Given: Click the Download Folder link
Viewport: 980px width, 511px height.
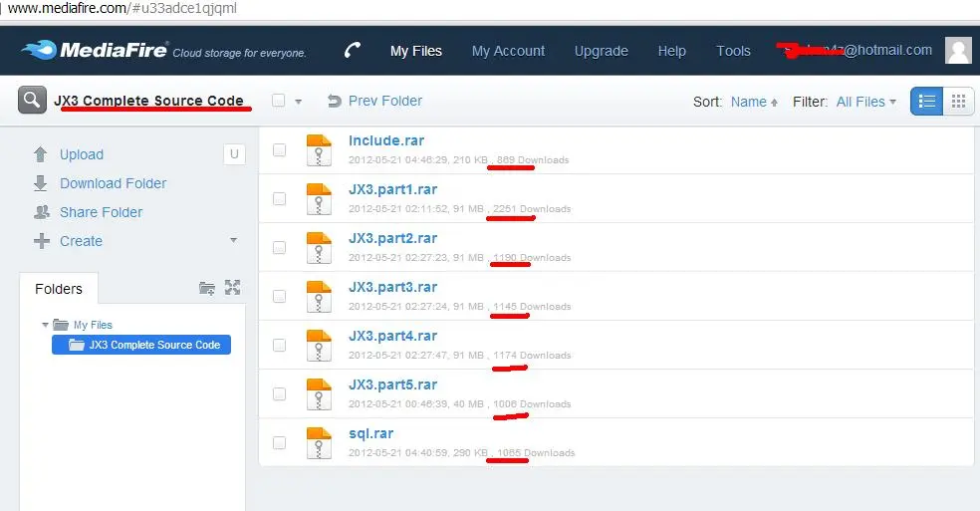Looking at the screenshot, I should (x=114, y=183).
